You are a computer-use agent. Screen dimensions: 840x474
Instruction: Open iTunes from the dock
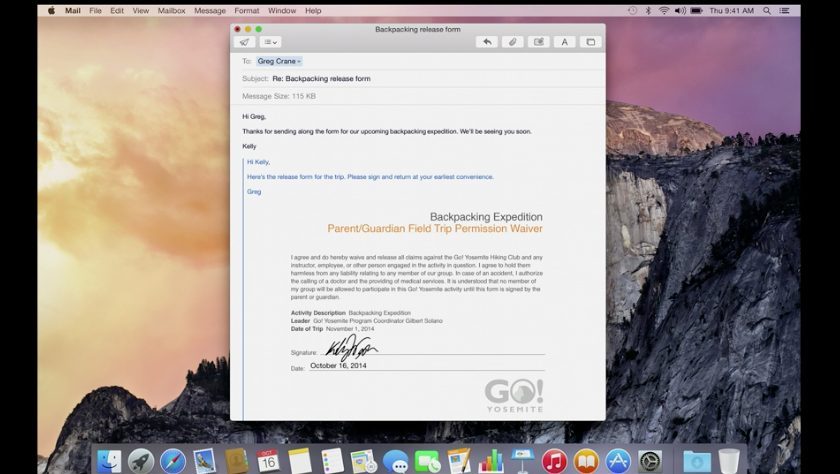[554, 460]
